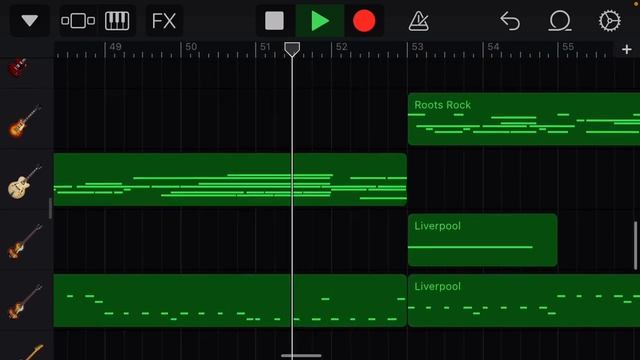Select the cream hollow-body guitar track
The width and height of the screenshot is (640, 360).
pyautogui.click(x=24, y=182)
